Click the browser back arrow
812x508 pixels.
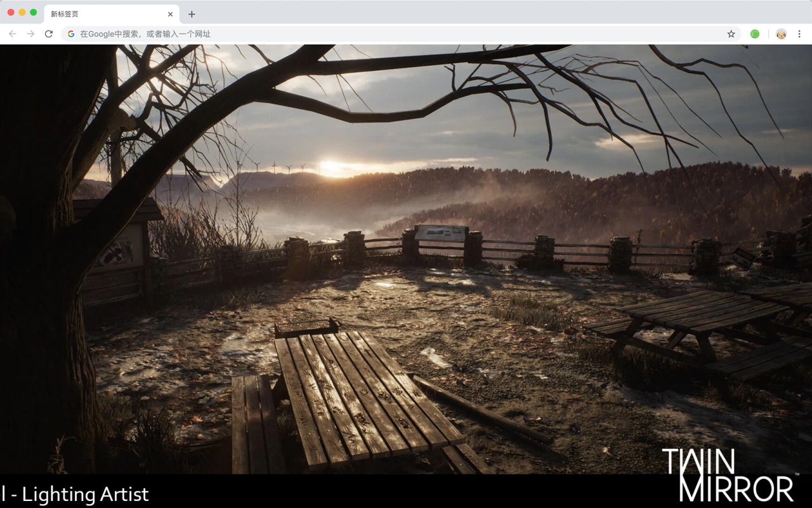tap(13, 34)
